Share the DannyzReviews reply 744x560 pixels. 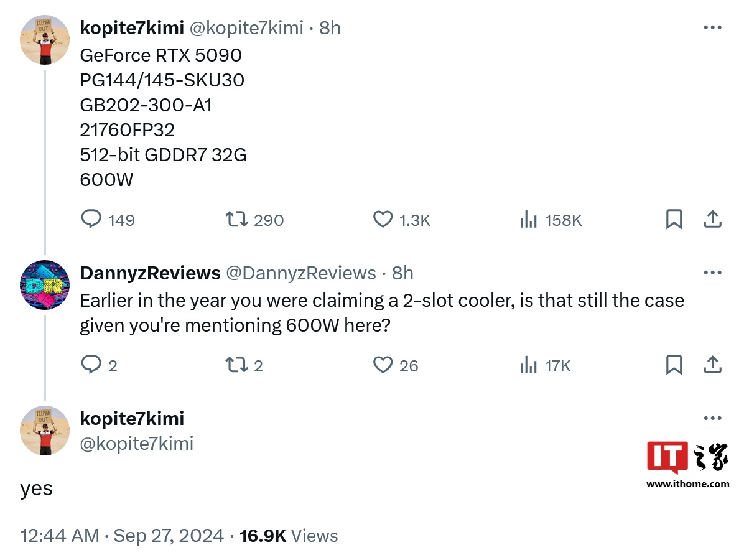pyautogui.click(x=712, y=365)
